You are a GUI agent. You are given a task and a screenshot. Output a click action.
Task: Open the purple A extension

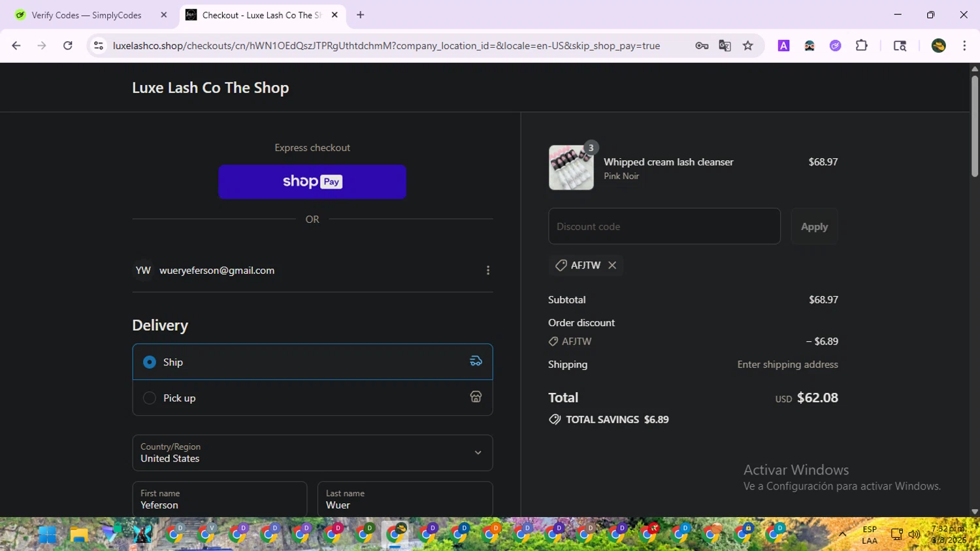tap(783, 46)
